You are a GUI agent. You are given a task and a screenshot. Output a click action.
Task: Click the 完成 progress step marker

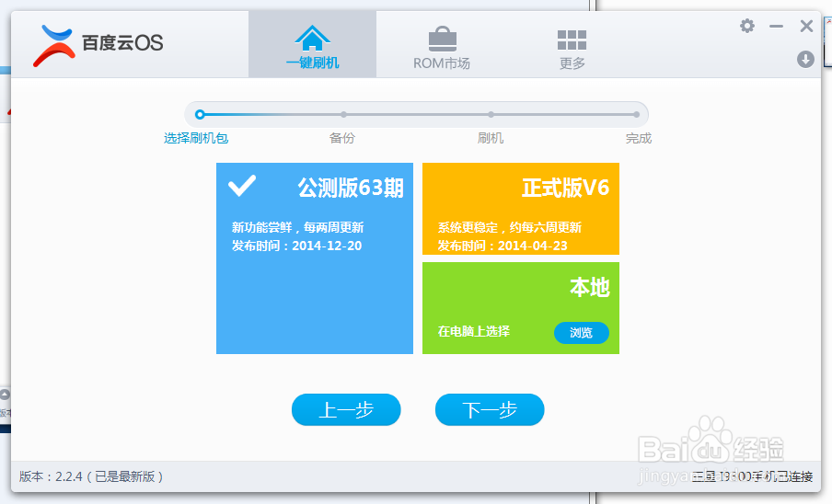pyautogui.click(x=636, y=114)
